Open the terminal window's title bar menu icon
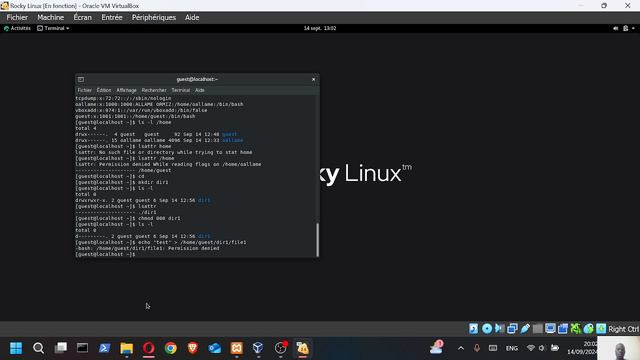This screenshot has height=360, width=640. [81, 79]
